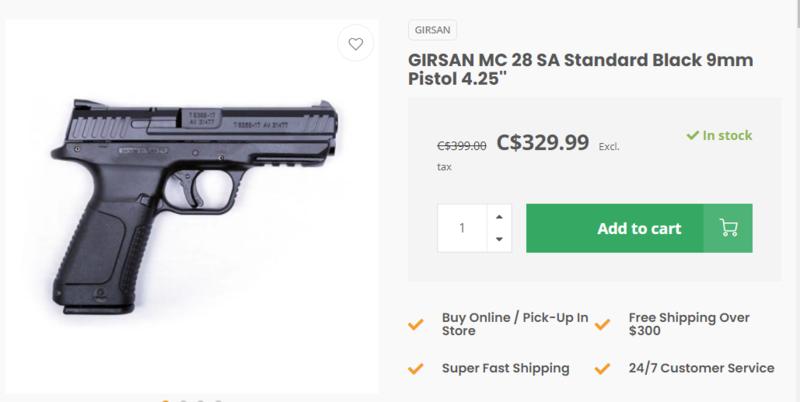Click the green In stock checkmark
Image resolution: width=800 pixels, height=402 pixels.
coord(692,135)
